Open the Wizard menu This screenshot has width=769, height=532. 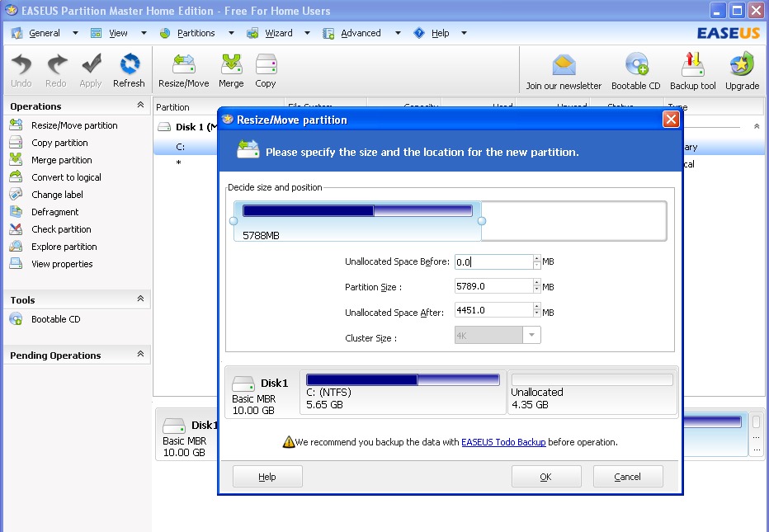coord(278,33)
